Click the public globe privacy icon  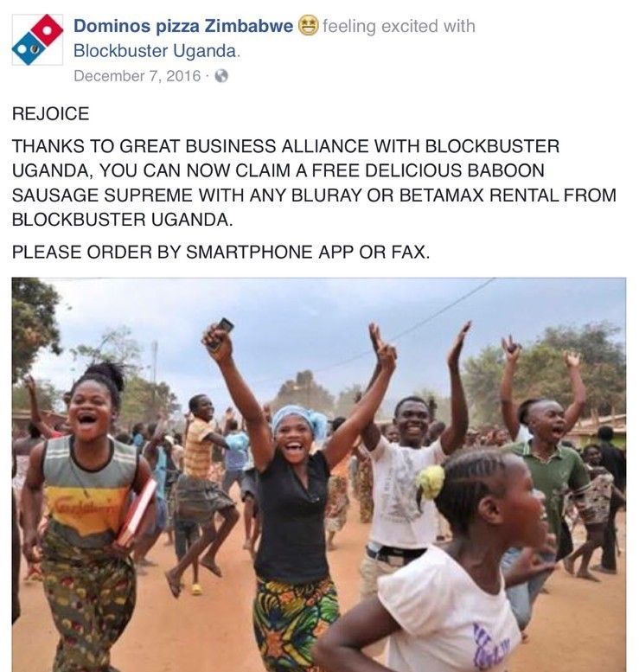(x=221, y=76)
